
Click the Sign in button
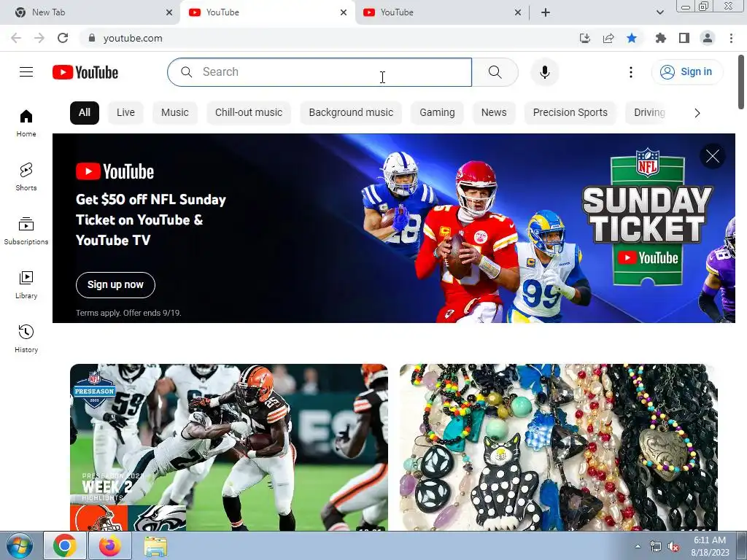(x=687, y=72)
